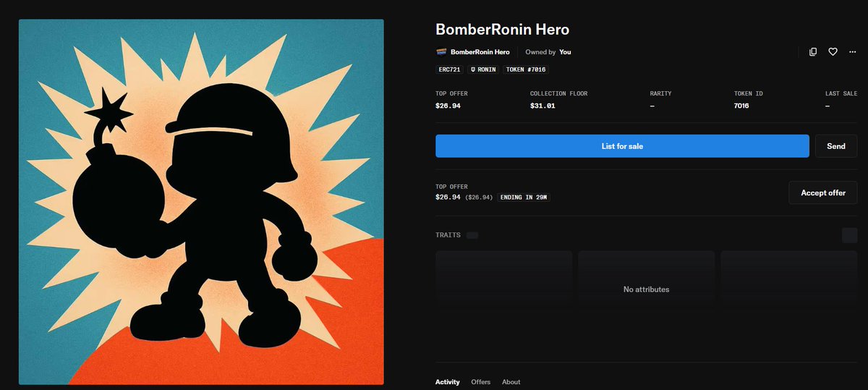Image resolution: width=868 pixels, height=390 pixels.
Task: Click the BomberRonin Hero NFT artwork
Action: (x=201, y=202)
